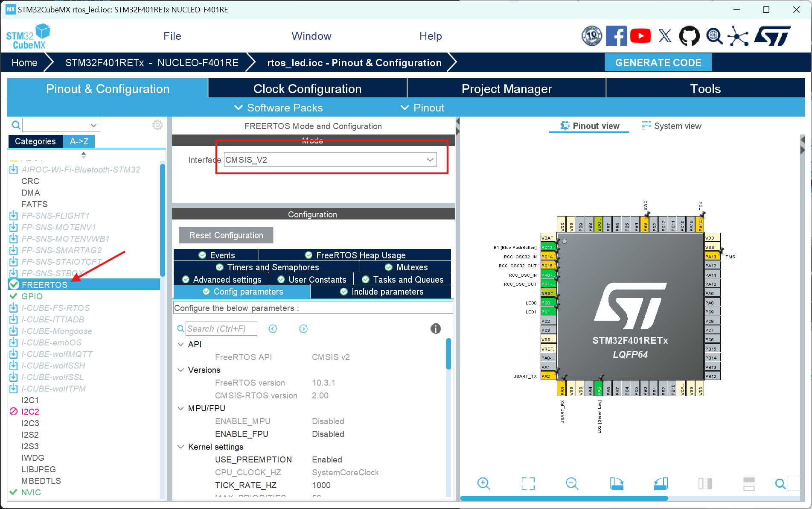
Task: Open the Include parameters tab
Action: tap(381, 292)
